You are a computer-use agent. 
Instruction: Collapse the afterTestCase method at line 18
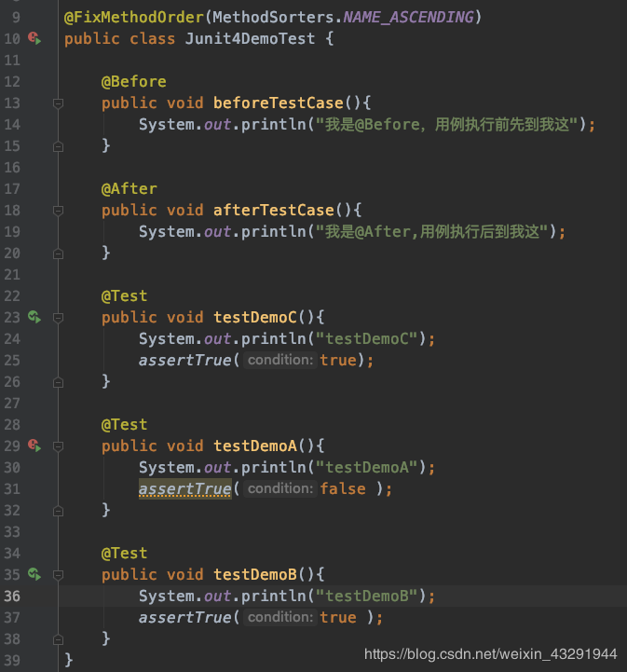coord(59,211)
